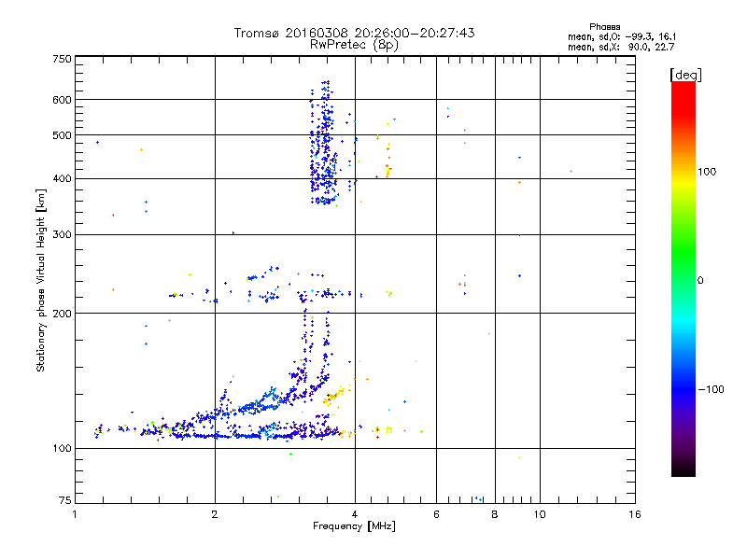Image resolution: width=747 pixels, height=560 pixels.
Task: Click the colorbar tick label "-100"
Action: tap(711, 389)
